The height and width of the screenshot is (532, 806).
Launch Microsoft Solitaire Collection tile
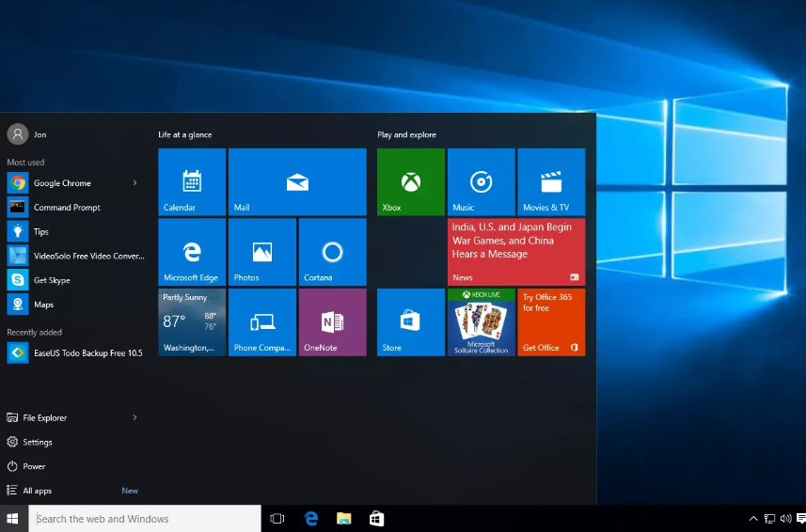[482, 322]
